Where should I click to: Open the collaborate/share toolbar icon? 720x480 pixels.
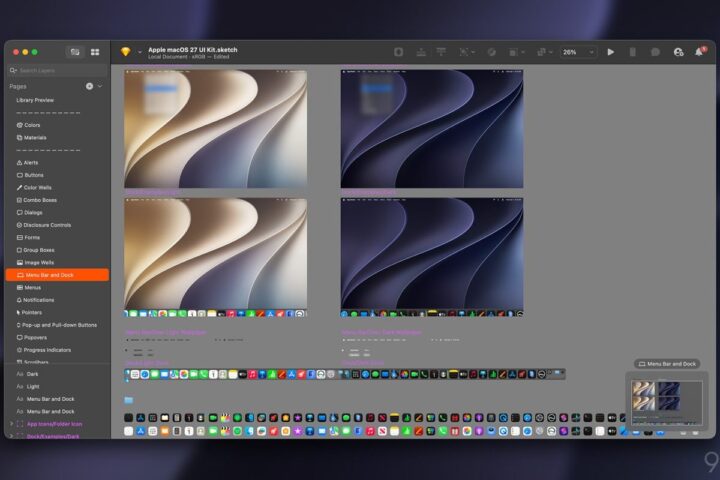(x=678, y=52)
